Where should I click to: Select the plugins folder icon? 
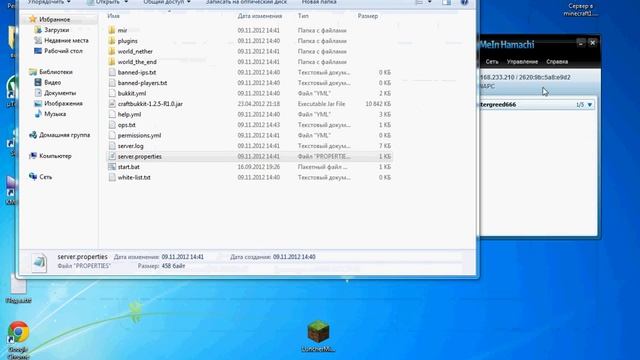tap(112, 41)
